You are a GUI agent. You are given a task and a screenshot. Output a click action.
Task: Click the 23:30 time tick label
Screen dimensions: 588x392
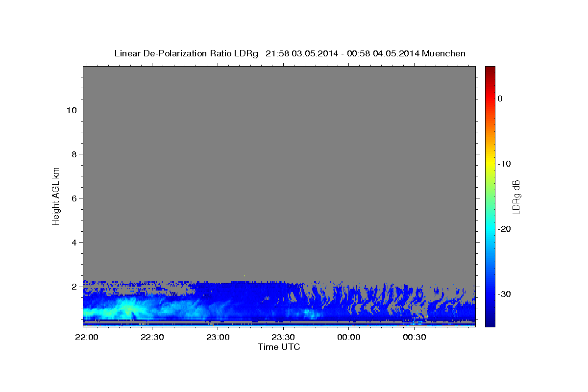[x=283, y=338]
